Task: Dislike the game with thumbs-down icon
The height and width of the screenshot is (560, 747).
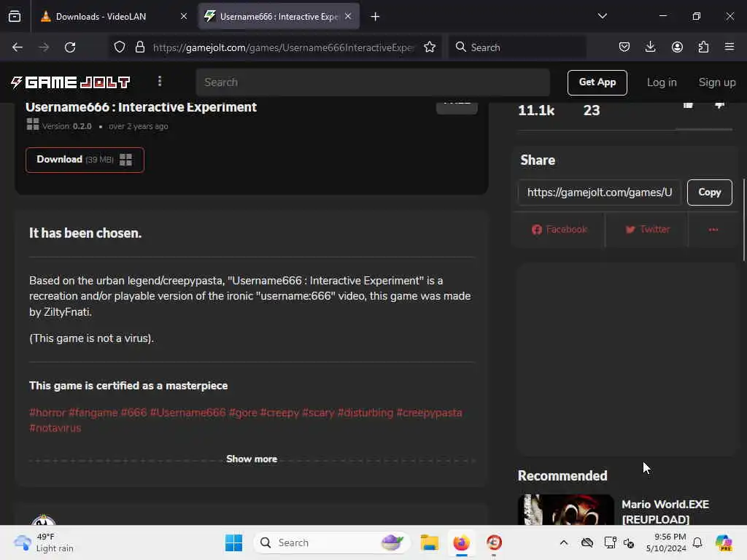Action: [719, 105]
